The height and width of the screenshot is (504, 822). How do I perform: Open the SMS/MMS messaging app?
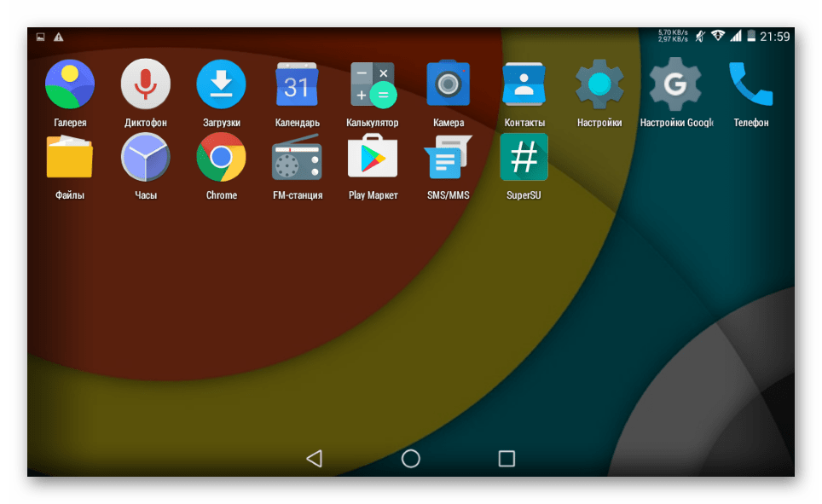pyautogui.click(x=449, y=157)
